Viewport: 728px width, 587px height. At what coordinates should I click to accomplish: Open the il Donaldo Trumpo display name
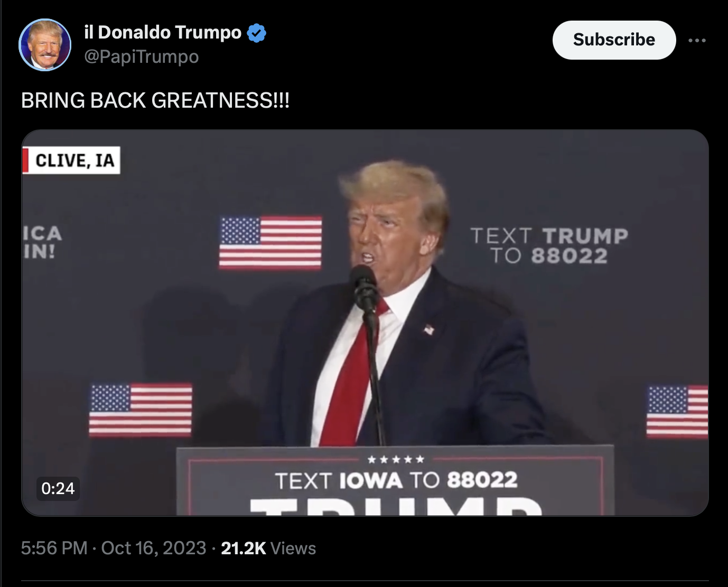163,32
